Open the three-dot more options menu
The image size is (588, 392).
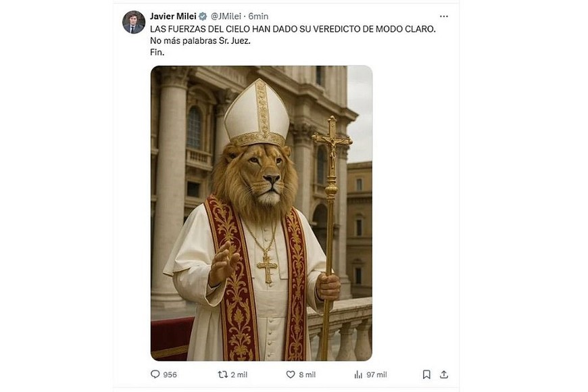(x=443, y=16)
